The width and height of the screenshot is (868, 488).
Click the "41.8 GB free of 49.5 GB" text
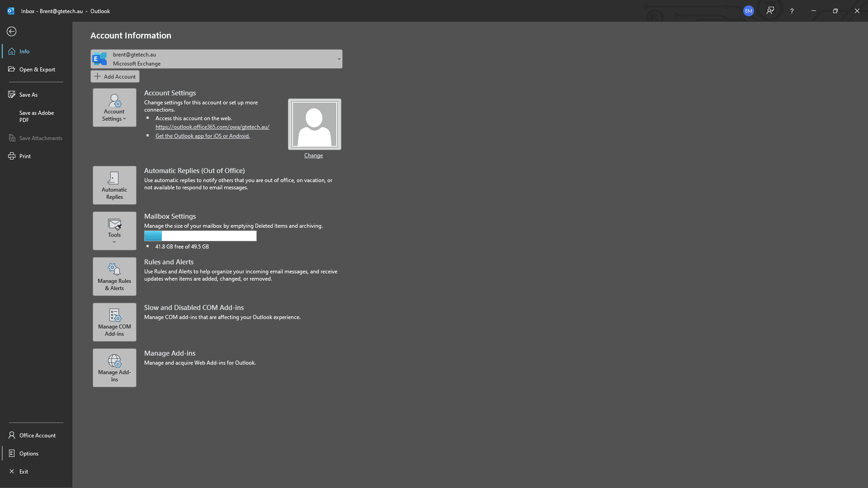pyautogui.click(x=182, y=247)
